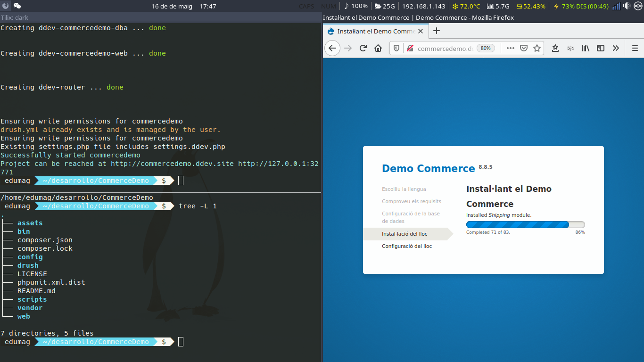Click the music note 100% volume indicator
The width and height of the screenshot is (644, 362).
[356, 6]
